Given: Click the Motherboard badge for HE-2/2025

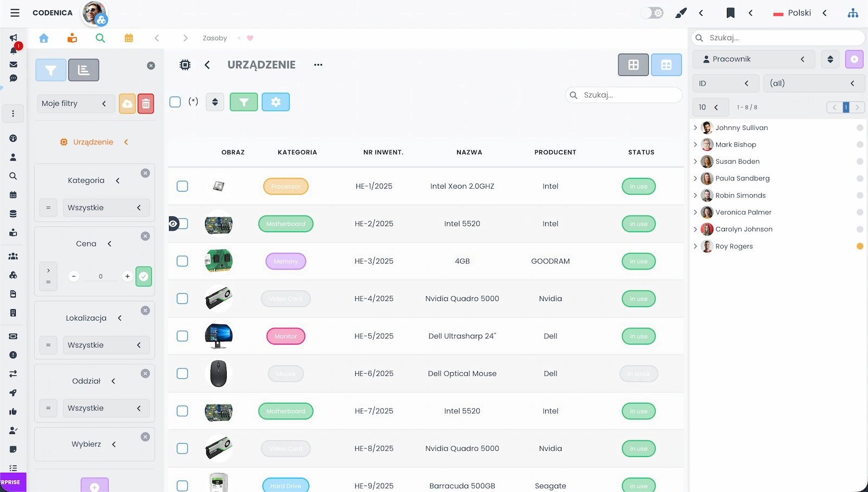Looking at the screenshot, I should (286, 224).
